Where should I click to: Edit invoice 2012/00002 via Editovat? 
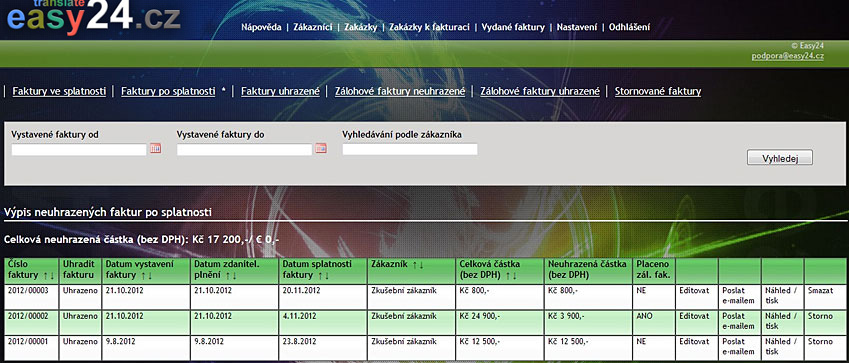click(x=694, y=316)
